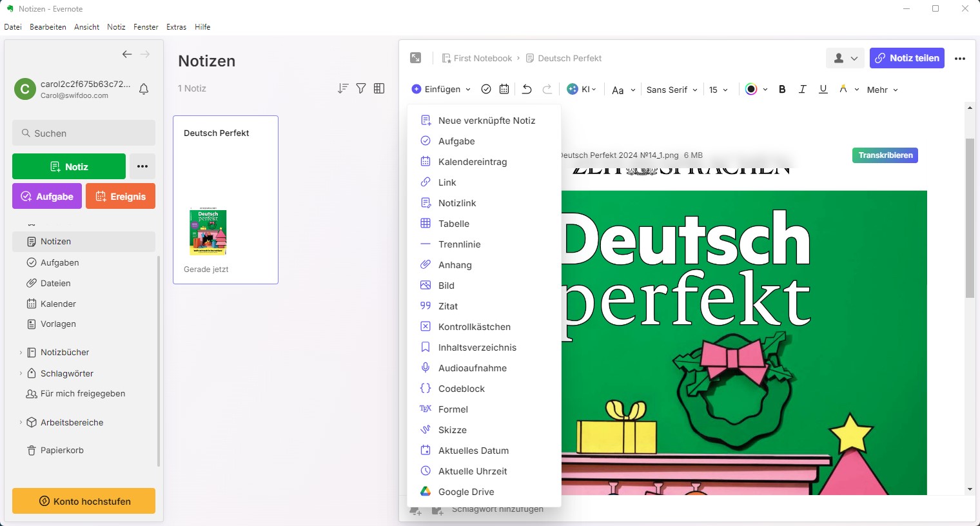Click the purple Aufgabe button
Screen dimensions: 980x526
[47, 196]
